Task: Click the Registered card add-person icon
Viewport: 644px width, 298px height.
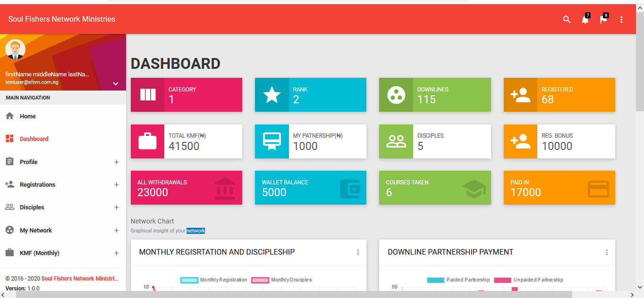Action: tap(520, 95)
